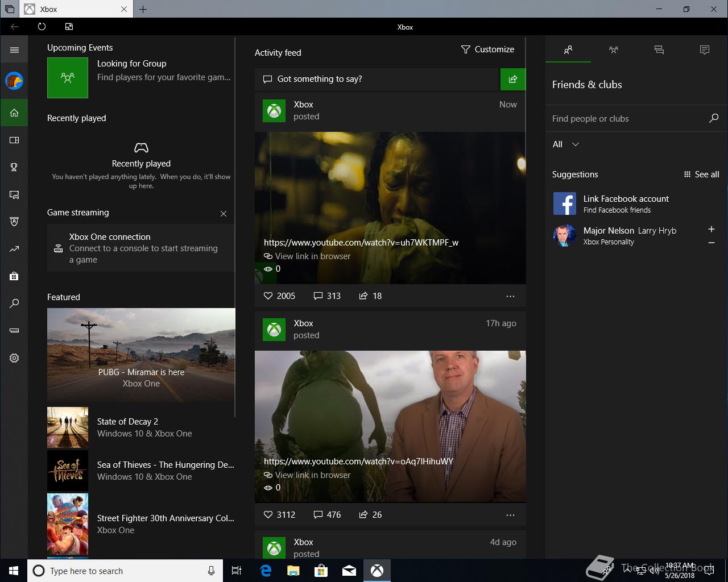Viewport: 728px width, 582px height.
Task: Open the user profile avatar
Action: [x=14, y=81]
